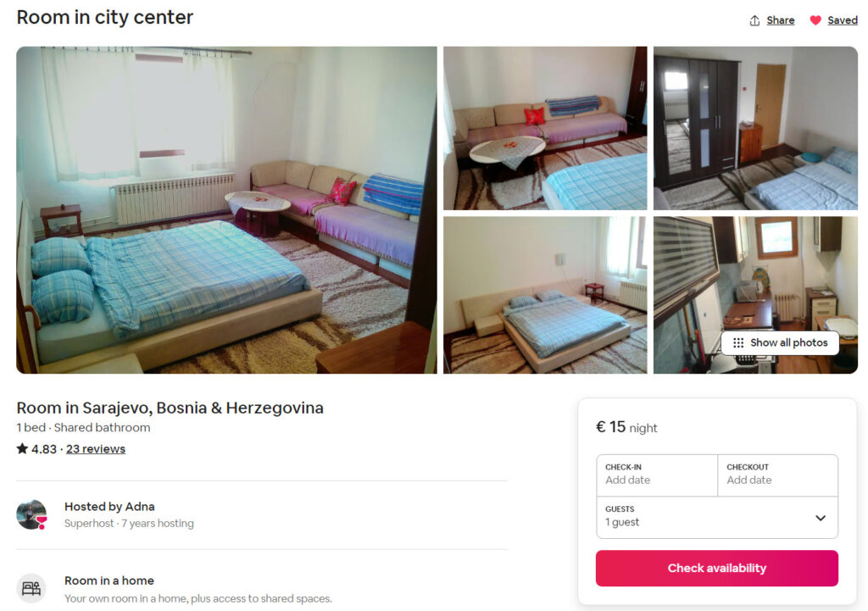Click the Room in a home bed icon

(x=31, y=588)
